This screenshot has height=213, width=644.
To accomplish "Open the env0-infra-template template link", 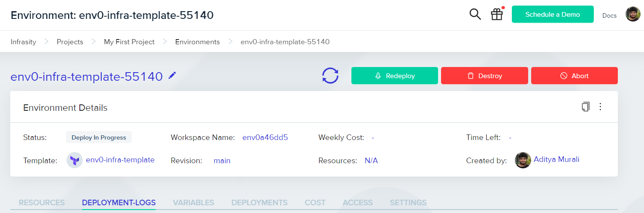I will (x=120, y=160).
